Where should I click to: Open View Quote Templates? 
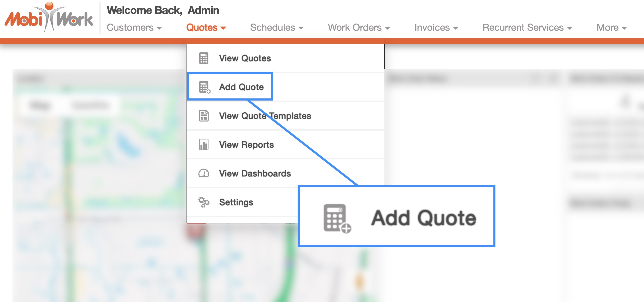coord(265,116)
